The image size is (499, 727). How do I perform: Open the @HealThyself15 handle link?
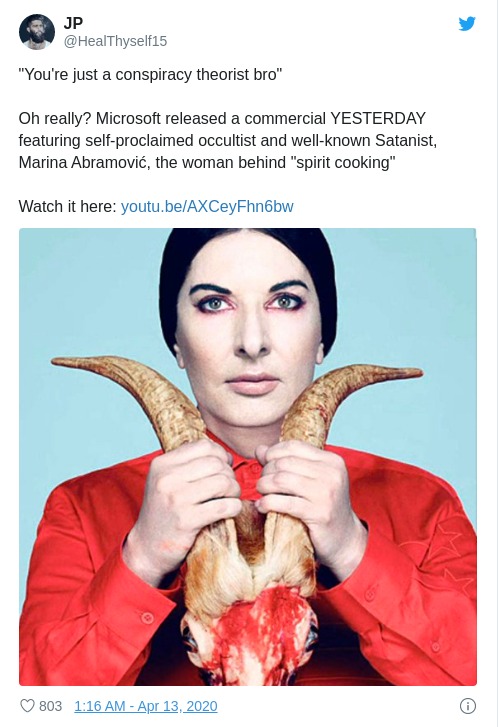(x=115, y=41)
